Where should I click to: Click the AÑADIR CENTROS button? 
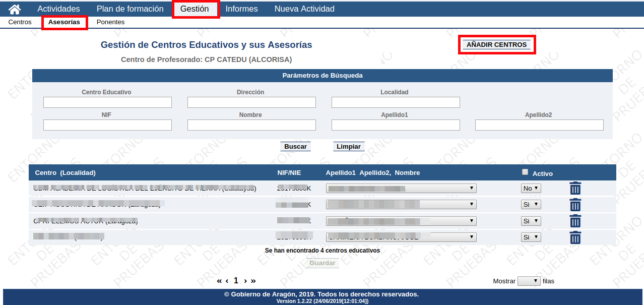pos(496,45)
